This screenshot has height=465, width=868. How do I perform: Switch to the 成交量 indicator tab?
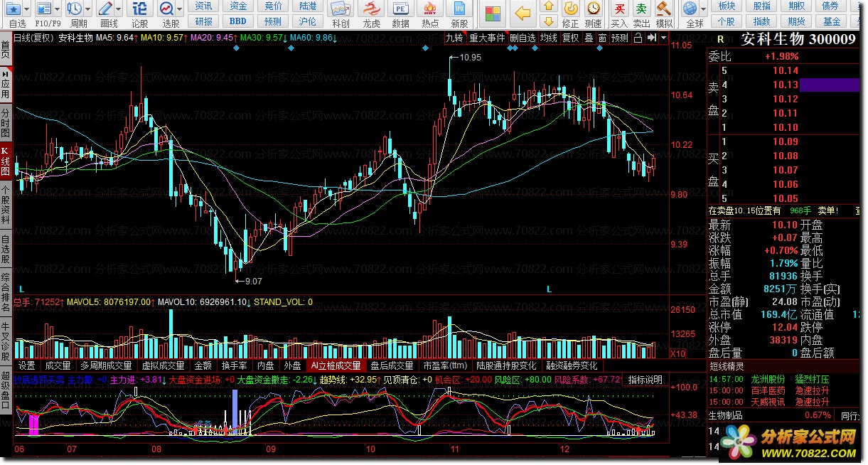[58, 365]
